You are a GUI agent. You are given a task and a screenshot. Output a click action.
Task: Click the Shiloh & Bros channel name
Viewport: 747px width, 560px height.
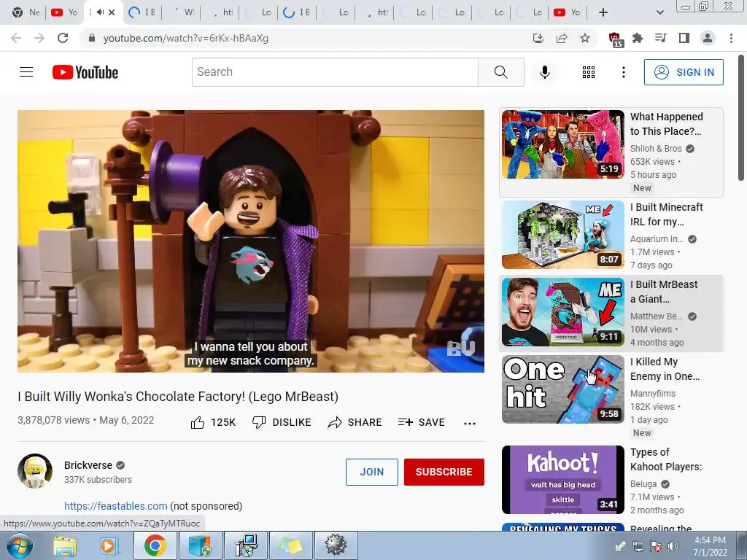(656, 149)
